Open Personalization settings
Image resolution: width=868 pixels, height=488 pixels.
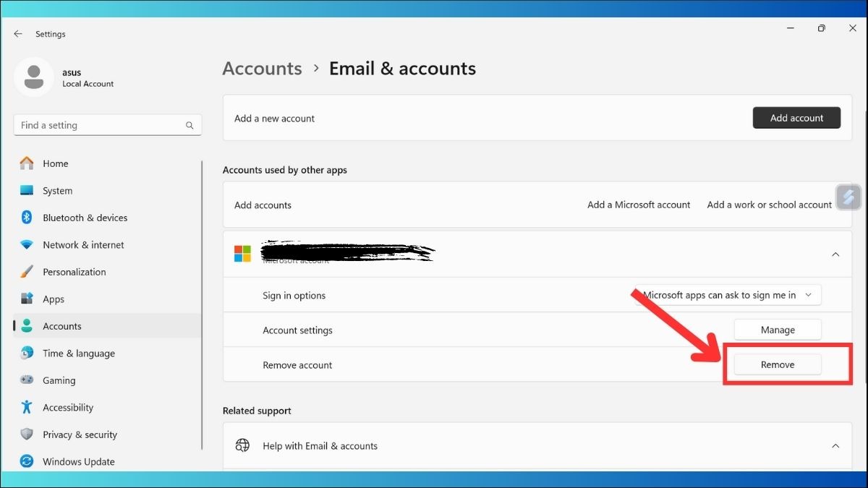[108, 272]
